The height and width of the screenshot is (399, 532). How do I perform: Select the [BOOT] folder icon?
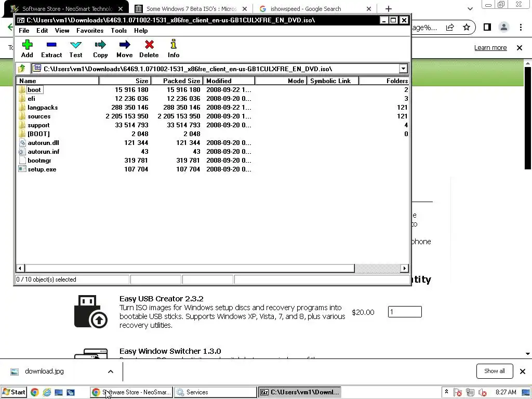(22, 134)
